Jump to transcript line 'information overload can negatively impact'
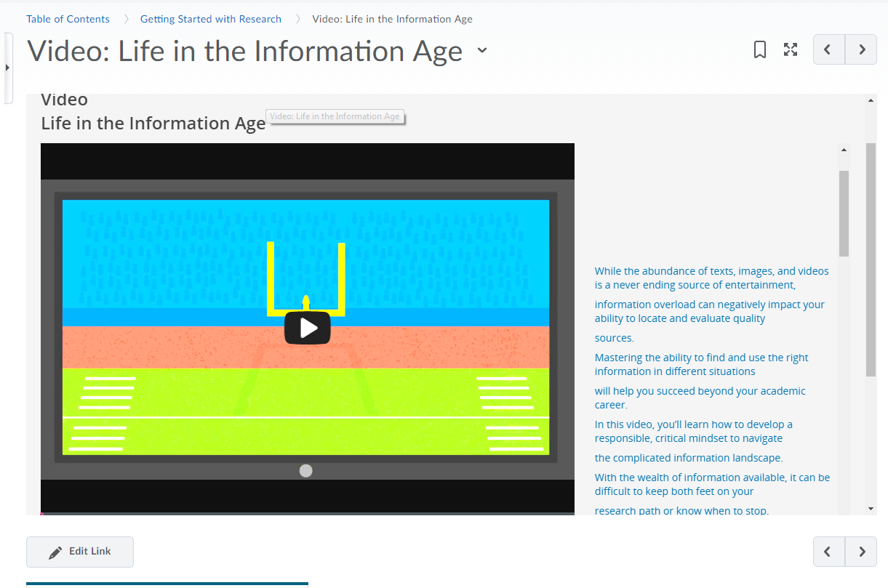The width and height of the screenshot is (888, 588). click(710, 311)
